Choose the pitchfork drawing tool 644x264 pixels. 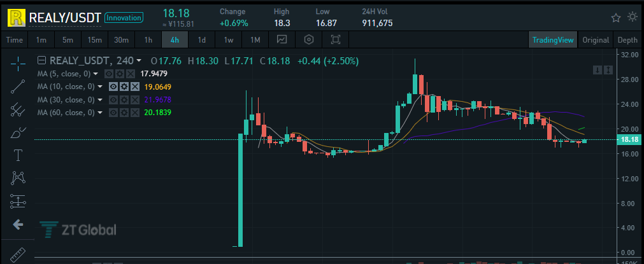pyautogui.click(x=18, y=109)
